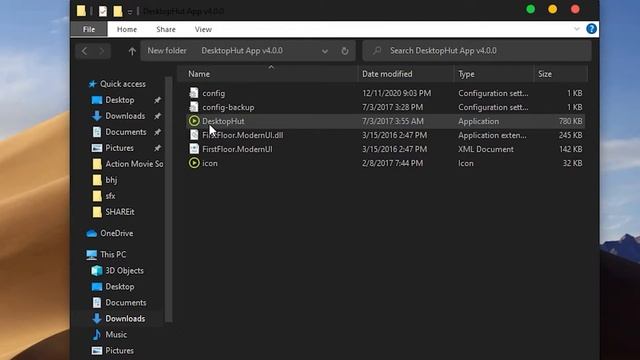Open the highlighted Downloads under This PC
The height and width of the screenshot is (360, 640).
125,318
